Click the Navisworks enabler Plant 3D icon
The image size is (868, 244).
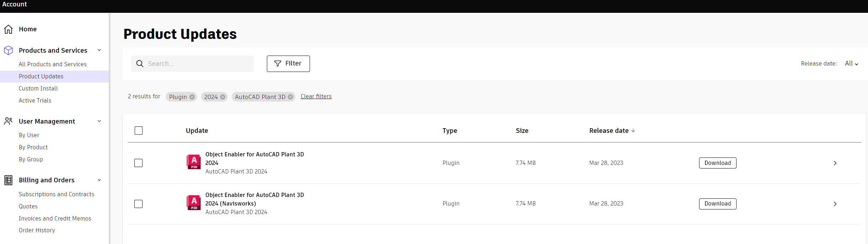(x=194, y=203)
